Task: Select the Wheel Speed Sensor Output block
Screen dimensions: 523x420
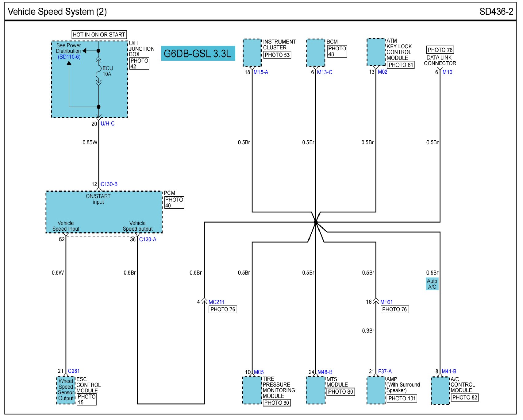Action: pos(66,390)
